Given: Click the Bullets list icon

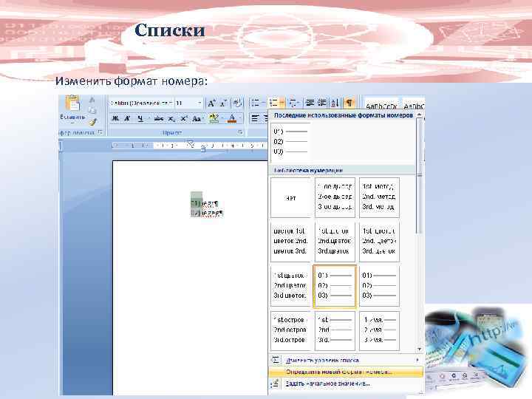Looking at the screenshot, I should (255, 103).
